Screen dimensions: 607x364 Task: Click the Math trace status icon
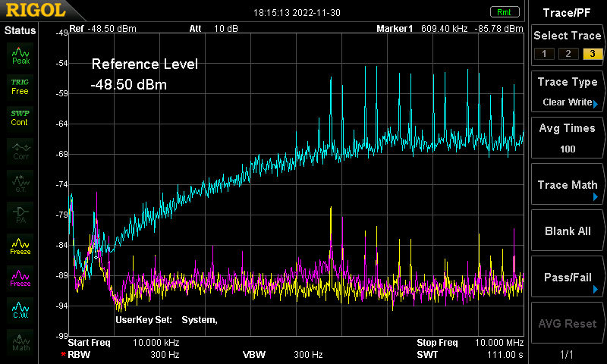click(x=20, y=341)
